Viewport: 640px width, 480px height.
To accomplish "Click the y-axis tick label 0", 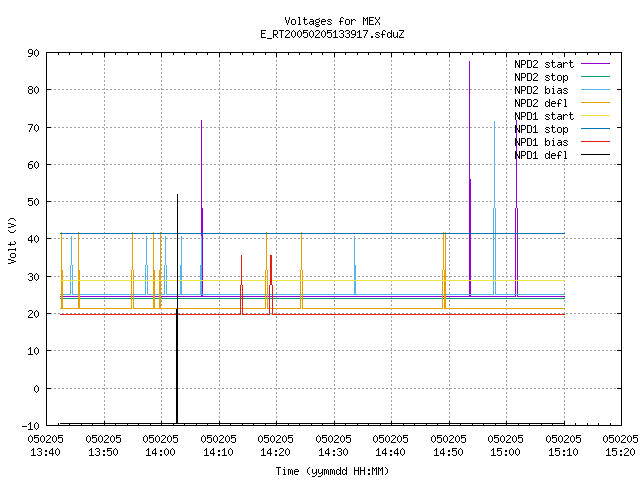I will click(36, 389).
